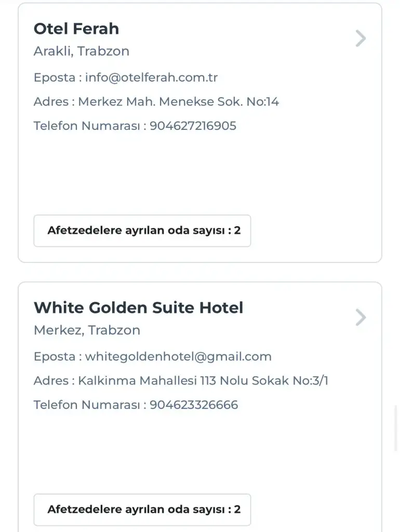400x532 pixels.
Task: Click the Eposta label in White Golden card
Action: (x=54, y=357)
